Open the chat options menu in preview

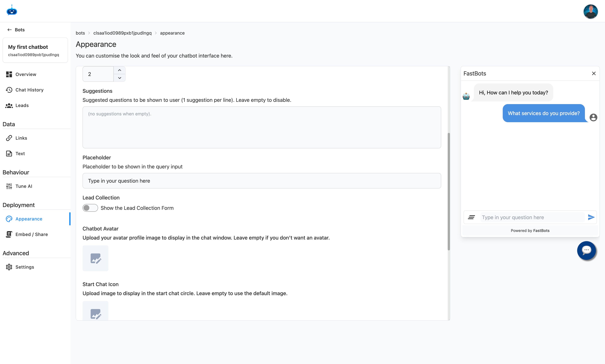[x=472, y=217]
